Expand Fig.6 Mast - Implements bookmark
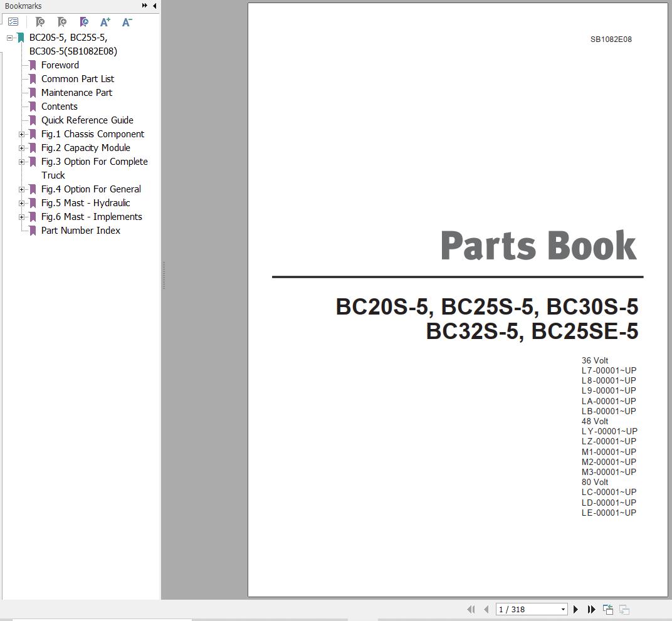This screenshot has width=672, height=621. click(21, 217)
